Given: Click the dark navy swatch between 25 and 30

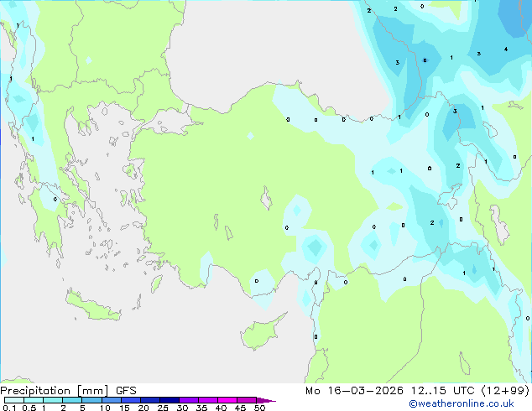Looking at the screenshot, I should [x=170, y=400].
